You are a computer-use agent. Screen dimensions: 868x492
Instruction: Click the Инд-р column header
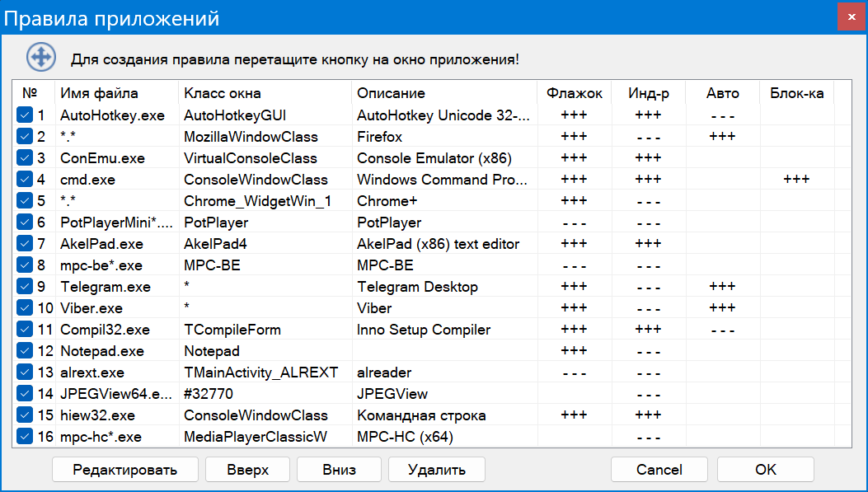tap(648, 93)
